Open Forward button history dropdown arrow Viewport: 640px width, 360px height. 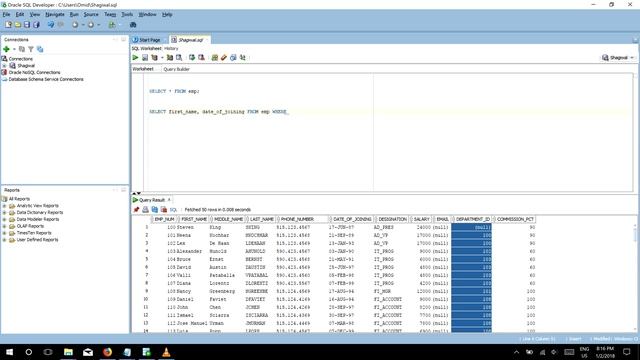click(98, 25)
